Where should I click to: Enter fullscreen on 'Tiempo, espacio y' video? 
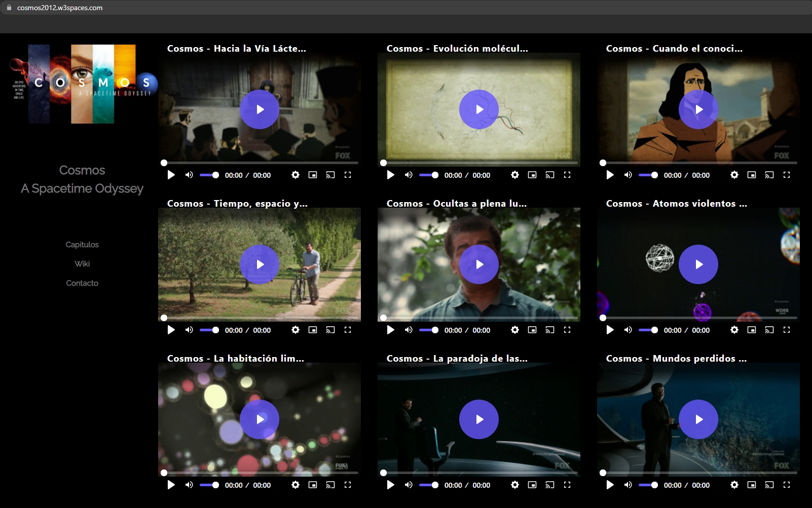(x=348, y=330)
